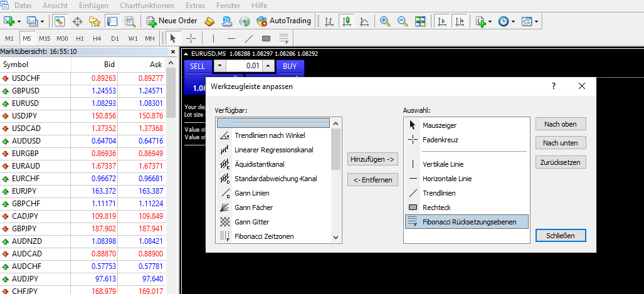Screen dimensions: 644x294
Task: Switch timeframe to M1
Action: click(x=9, y=39)
